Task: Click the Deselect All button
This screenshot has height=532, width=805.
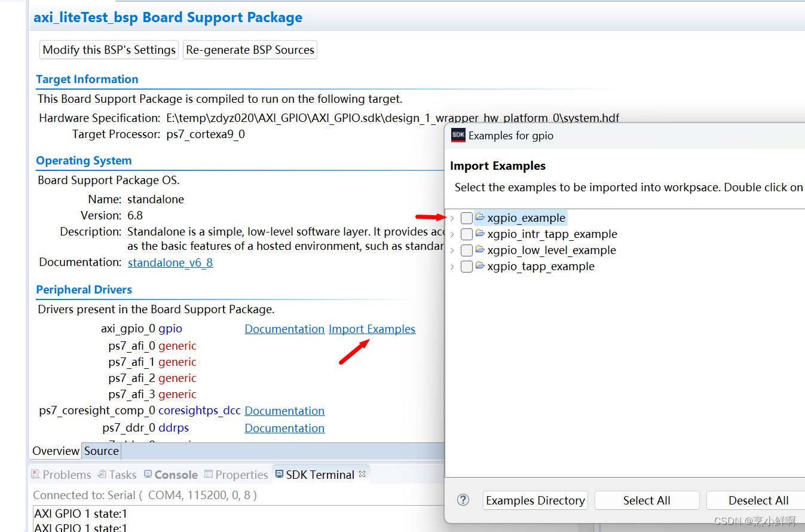Action: (x=758, y=500)
